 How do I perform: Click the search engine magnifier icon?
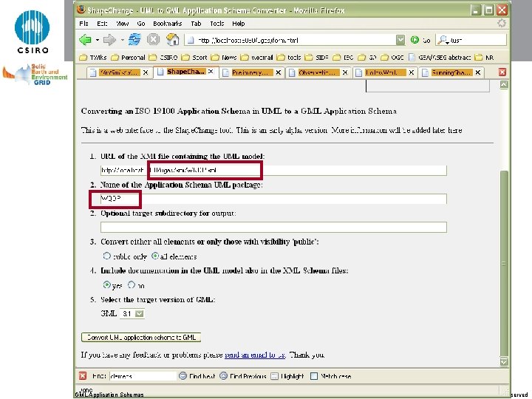tap(442, 40)
